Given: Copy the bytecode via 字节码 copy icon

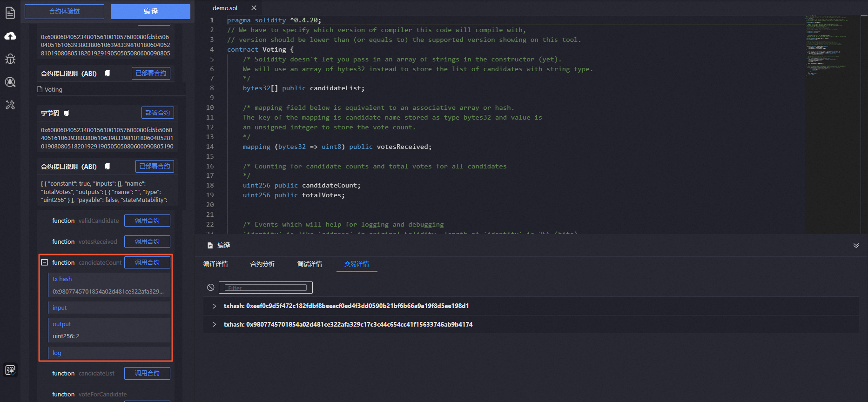Looking at the screenshot, I should coord(67,113).
